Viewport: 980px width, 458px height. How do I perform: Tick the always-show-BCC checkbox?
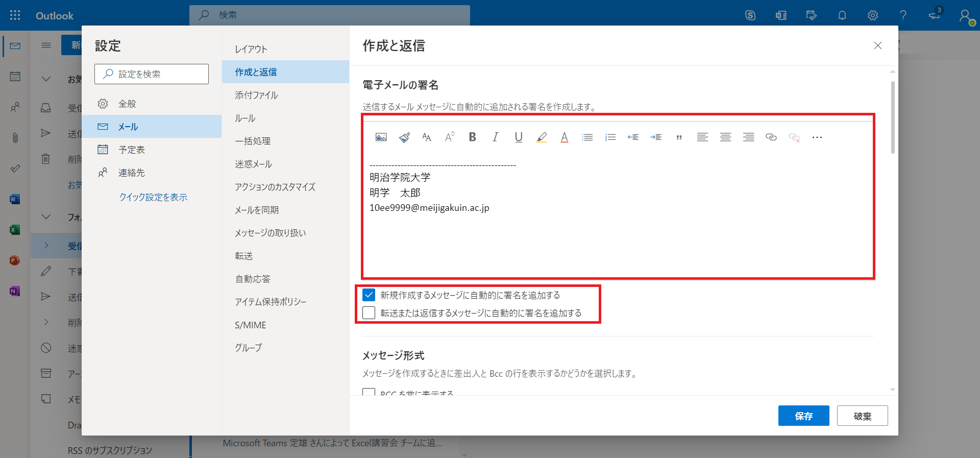[x=369, y=393]
